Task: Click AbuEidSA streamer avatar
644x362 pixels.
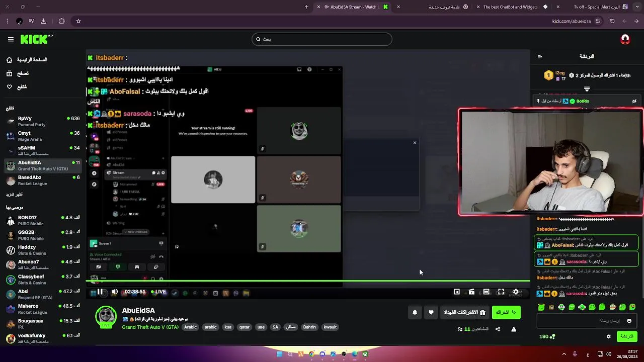Action: click(x=106, y=317)
